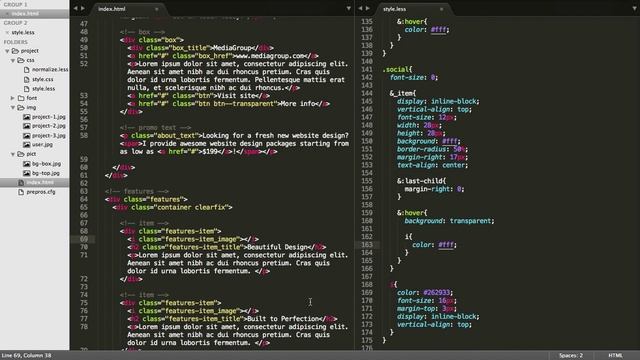The height and width of the screenshot is (360, 640).
Task: Switch to the index.html tab
Action: [127, 9]
